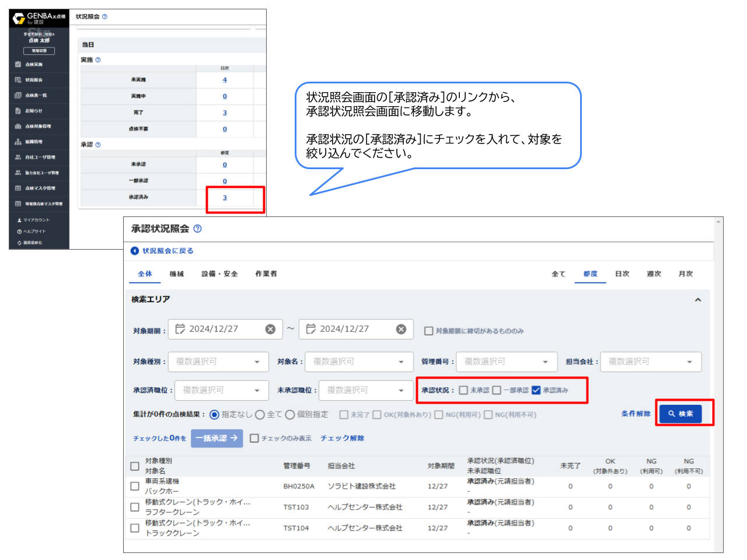Select the 点検マスタ管理 sidebar icon
This screenshot has height=560, width=747.
tap(18, 188)
